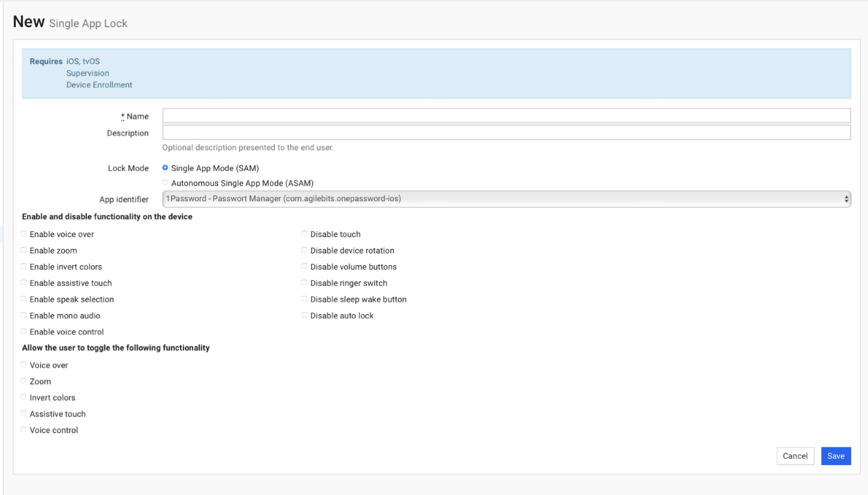
Task: Check Enable mono audio
Action: pyautogui.click(x=23, y=315)
